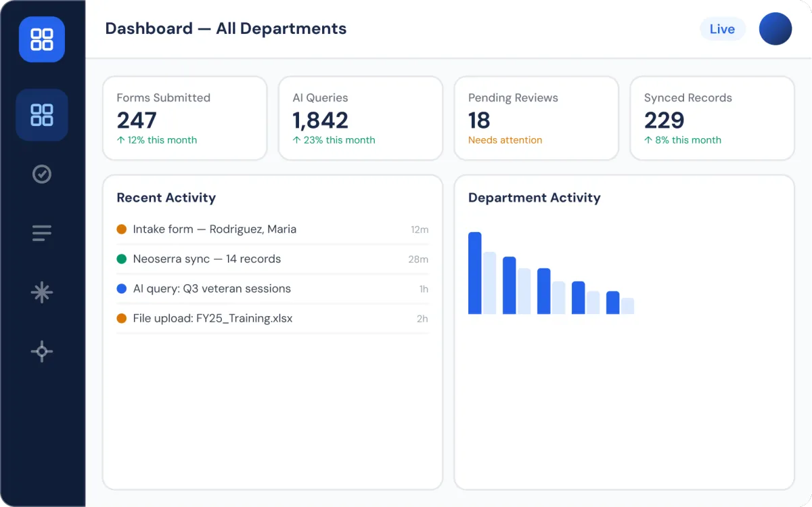The height and width of the screenshot is (507, 812).
Task: Select Intake form — Rodriguez, Maria row
Action: 273,229
